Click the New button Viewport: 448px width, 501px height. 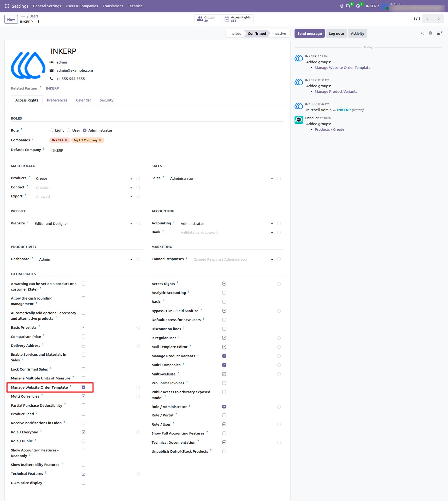coord(11,19)
